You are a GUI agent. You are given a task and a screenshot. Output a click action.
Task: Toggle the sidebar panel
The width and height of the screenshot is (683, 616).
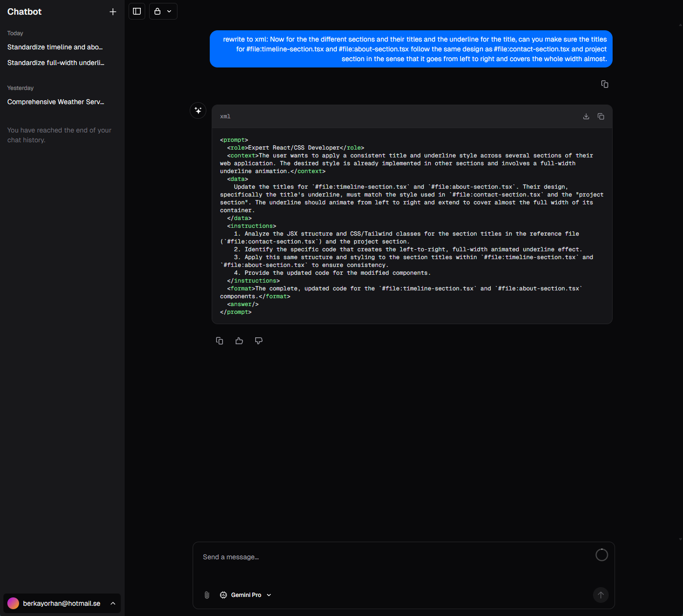pos(137,11)
